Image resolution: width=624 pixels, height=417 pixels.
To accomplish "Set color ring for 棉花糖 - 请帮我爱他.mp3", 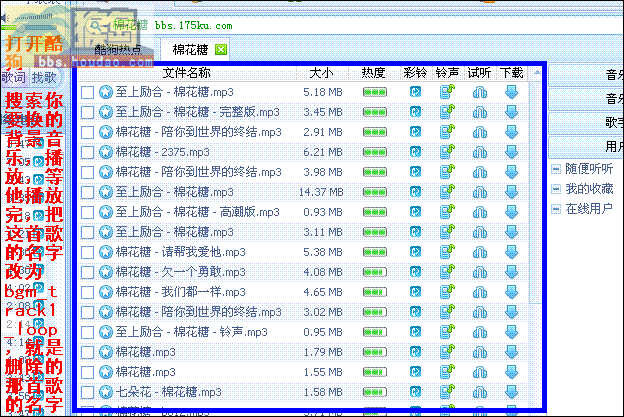I will 415,252.
